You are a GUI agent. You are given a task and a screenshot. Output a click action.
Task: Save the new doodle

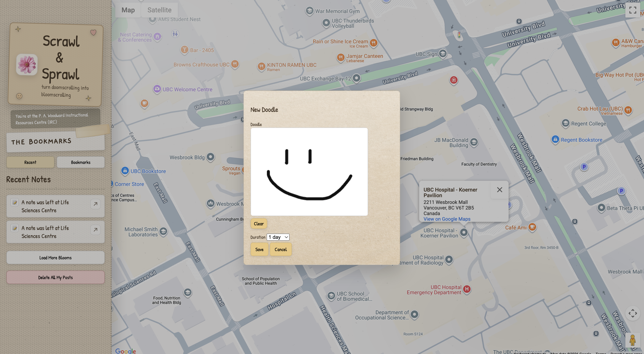(259, 249)
